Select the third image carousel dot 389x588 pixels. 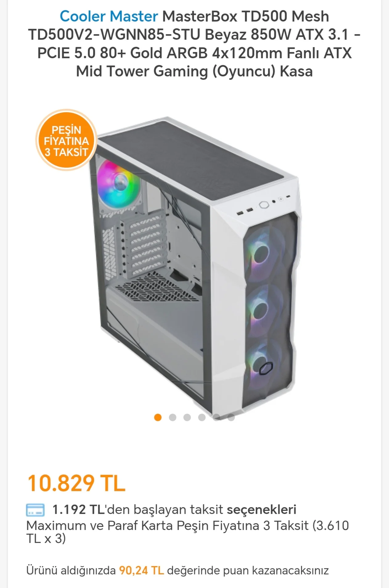tap(187, 417)
